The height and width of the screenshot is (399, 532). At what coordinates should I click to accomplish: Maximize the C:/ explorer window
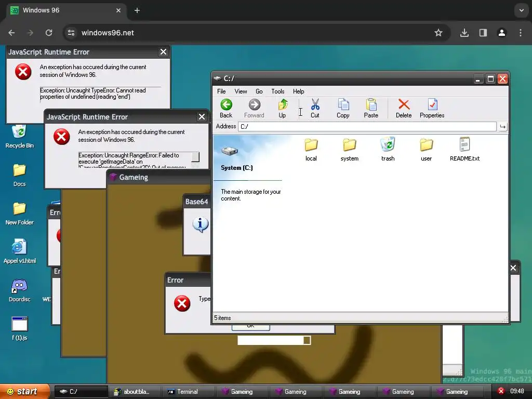(490, 79)
